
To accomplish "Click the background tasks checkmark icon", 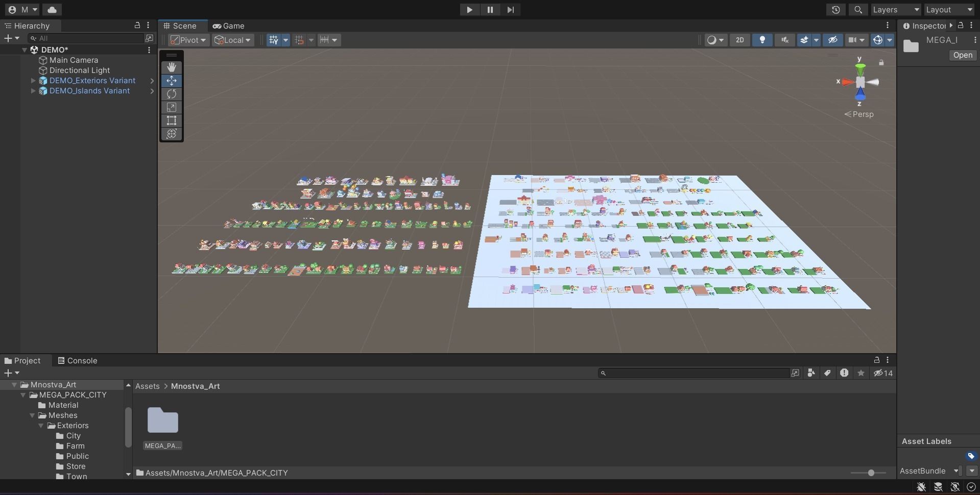I will (x=971, y=487).
